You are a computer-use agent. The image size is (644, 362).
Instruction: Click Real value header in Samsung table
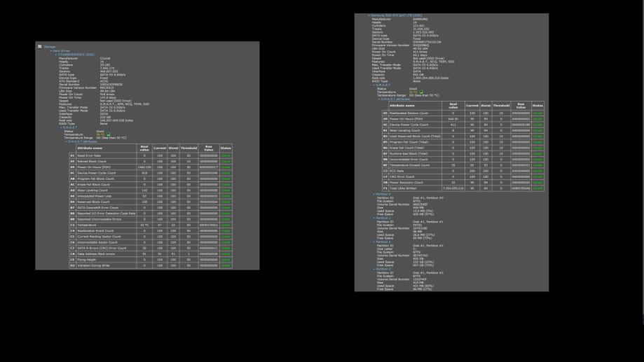(x=453, y=106)
